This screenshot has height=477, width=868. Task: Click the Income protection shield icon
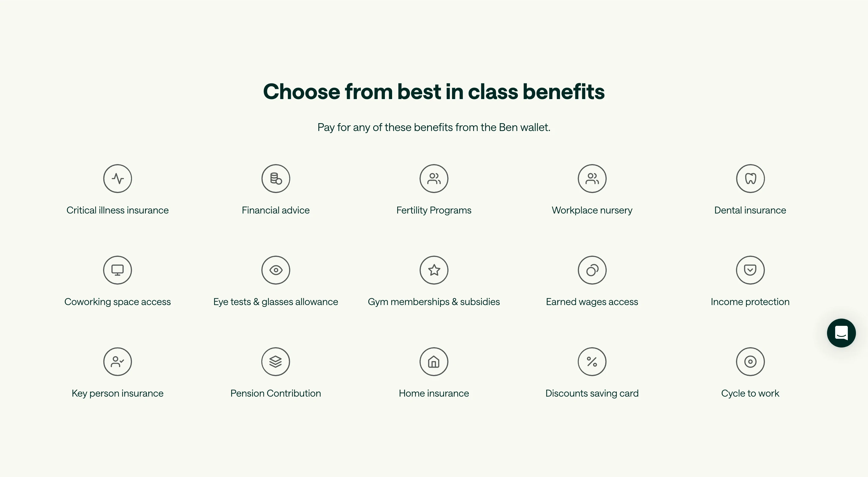point(750,270)
